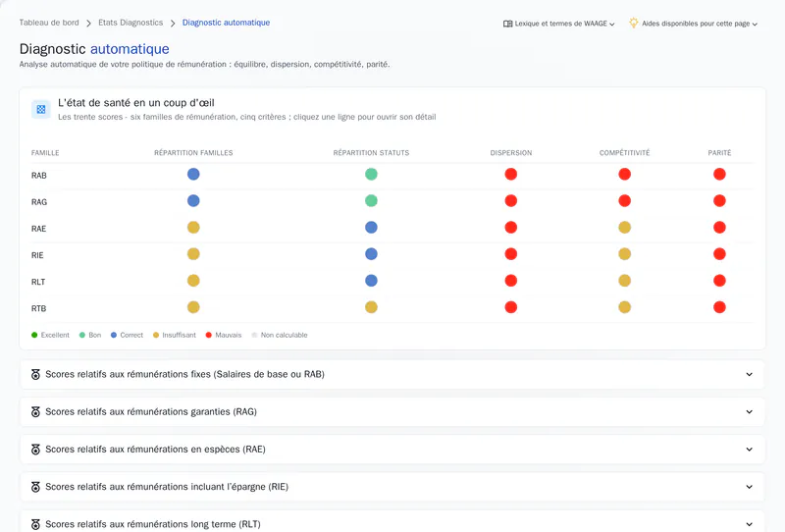
Task: Click the RAG family row label
Action: tap(39, 202)
